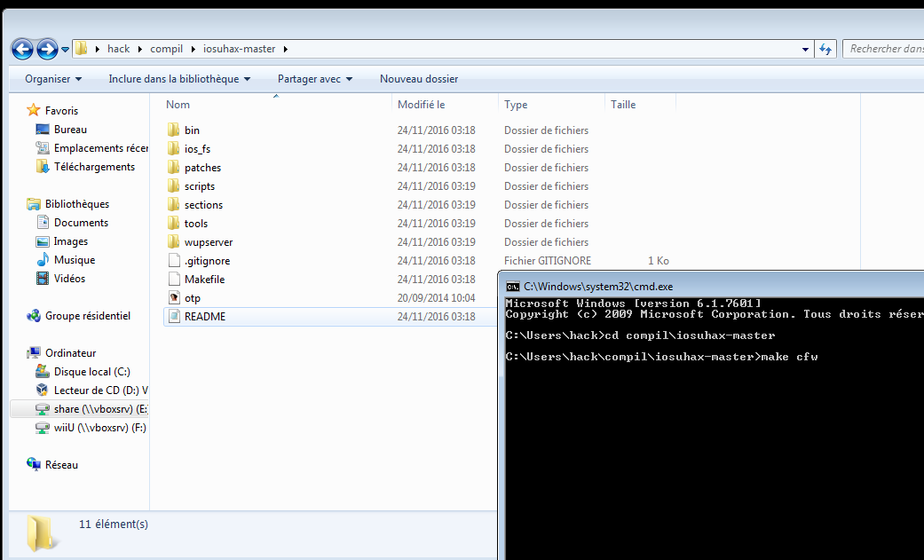Click the Musique note icon
This screenshot has height=560, width=924.
(x=43, y=259)
